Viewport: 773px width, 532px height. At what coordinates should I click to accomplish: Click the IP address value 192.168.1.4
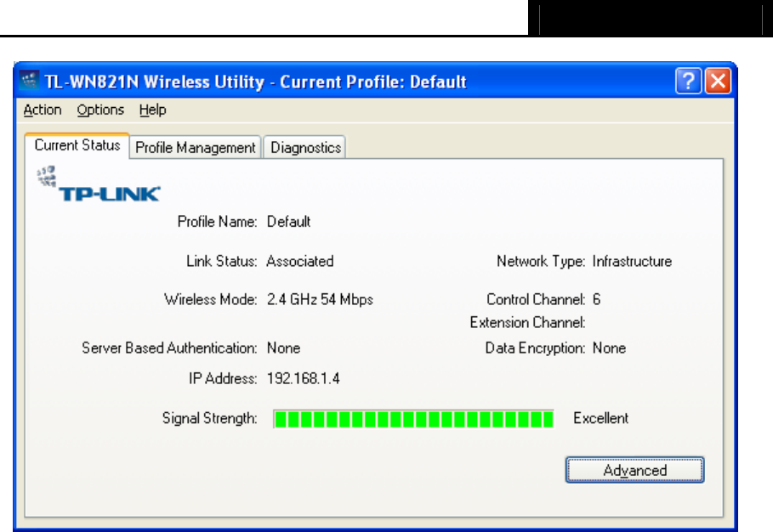coord(304,378)
